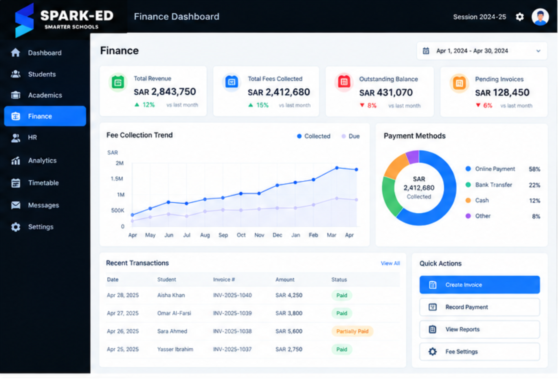558x392 pixels.
Task: Toggle the Collected legend series
Action: click(313, 136)
